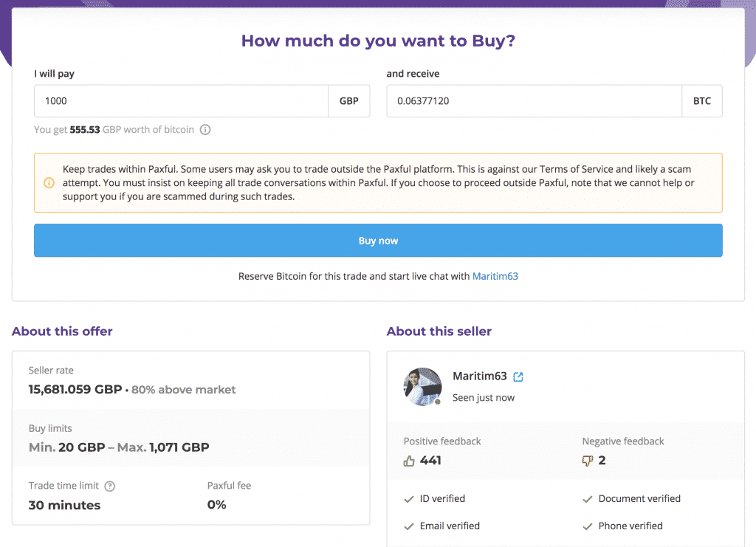Click the ID verified checkmark icon
The height and width of the screenshot is (547, 756).
tap(409, 499)
